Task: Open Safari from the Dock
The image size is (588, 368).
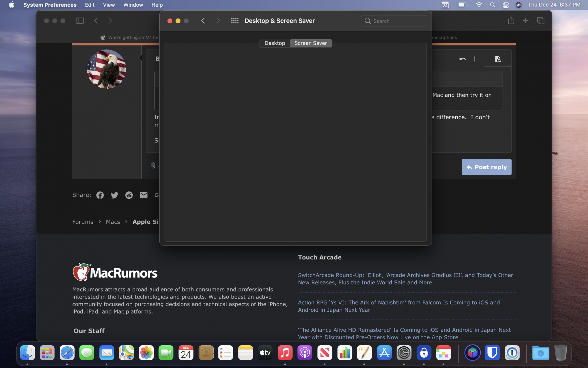Action: [67, 352]
